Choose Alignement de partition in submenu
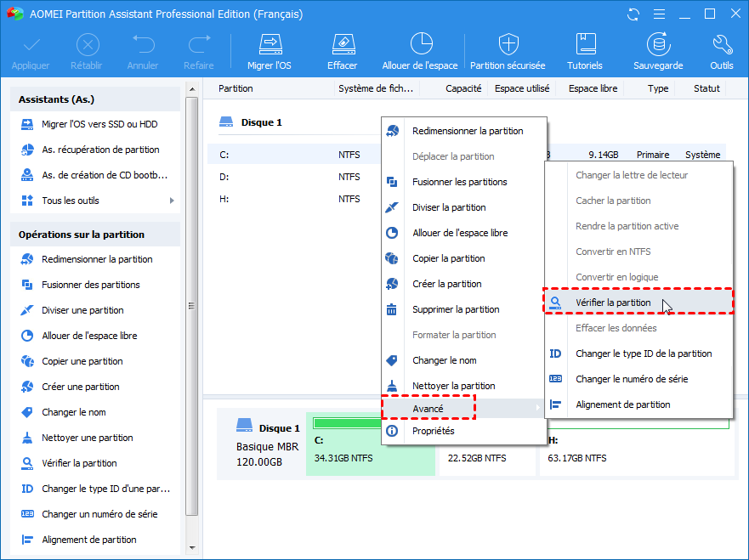Image resolution: width=749 pixels, height=560 pixels. (638, 404)
